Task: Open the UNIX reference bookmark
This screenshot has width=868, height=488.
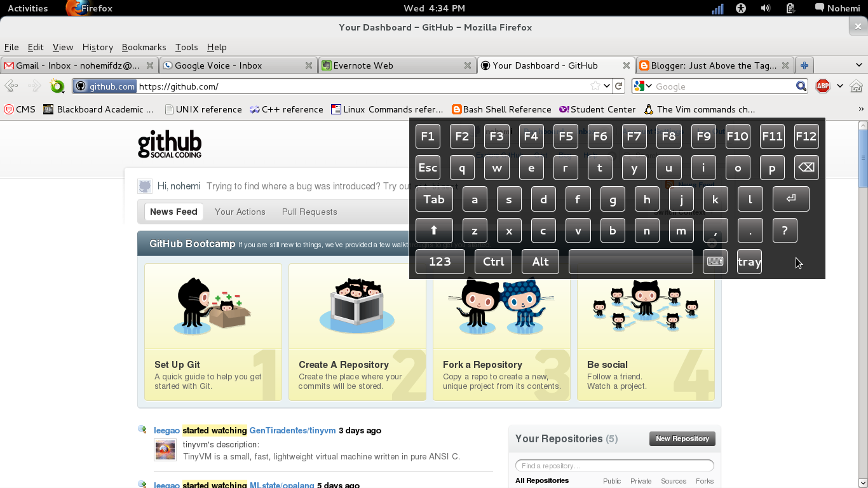Action: [203, 109]
